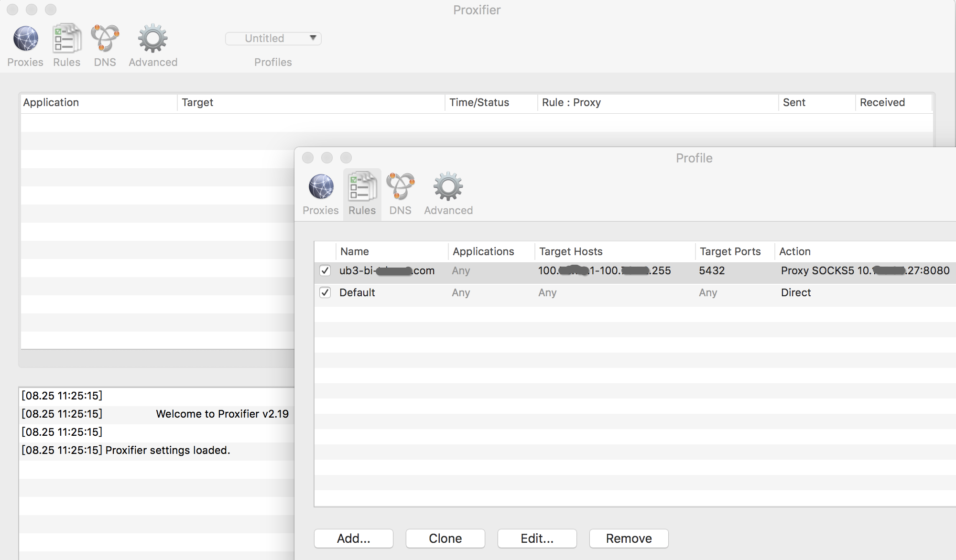Click the Application column header in the main window
The image size is (956, 560).
pyautogui.click(x=99, y=103)
